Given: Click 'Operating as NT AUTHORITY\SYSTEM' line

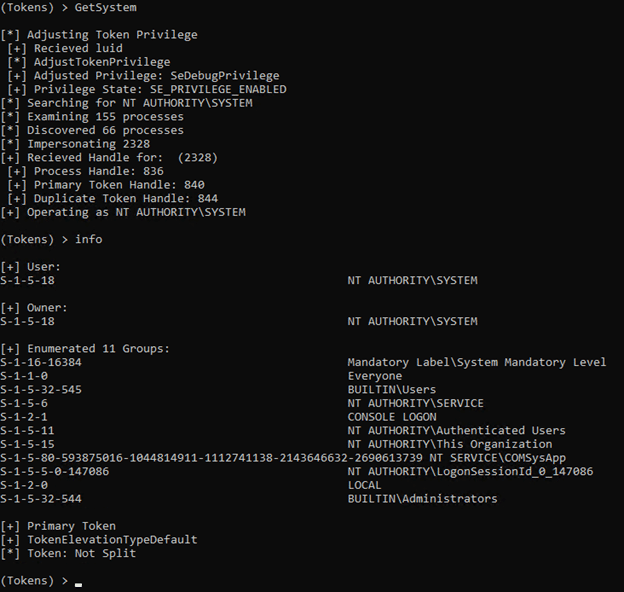Looking at the screenshot, I should point(123,212).
